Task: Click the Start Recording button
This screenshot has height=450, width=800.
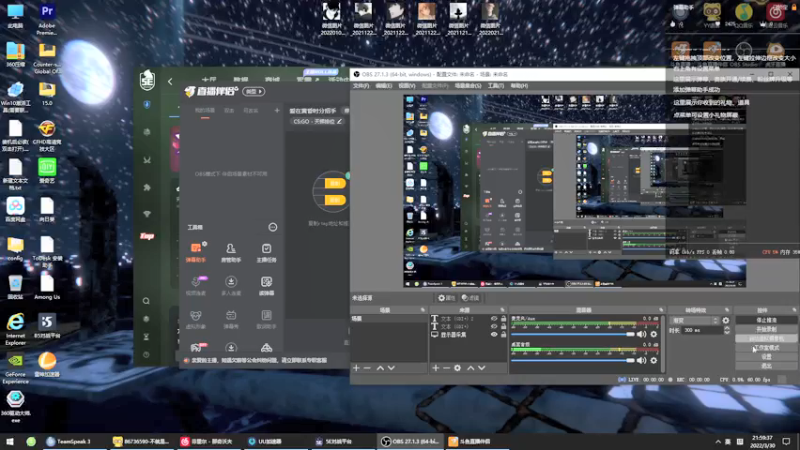Action: click(765, 329)
